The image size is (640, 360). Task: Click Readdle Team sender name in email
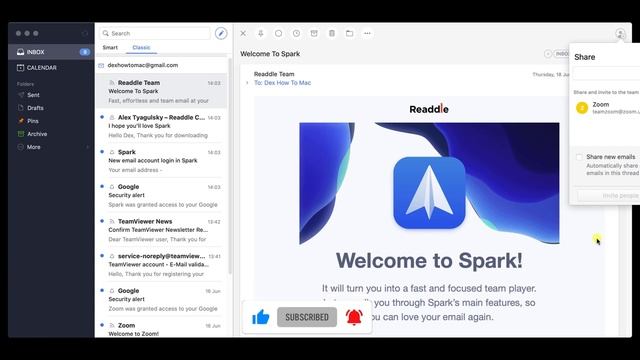point(274,74)
